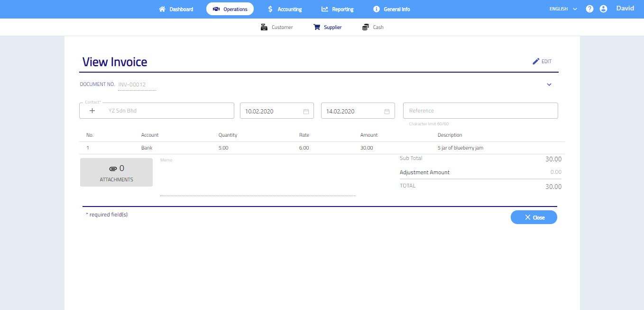Open the Accounting menu
The height and width of the screenshot is (310, 644).
(285, 9)
